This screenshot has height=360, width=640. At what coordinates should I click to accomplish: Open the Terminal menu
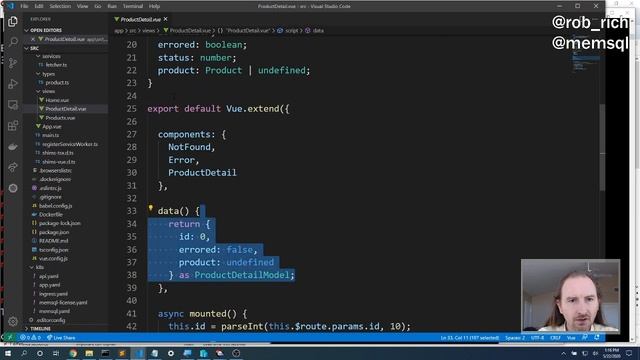tap(133, 6)
